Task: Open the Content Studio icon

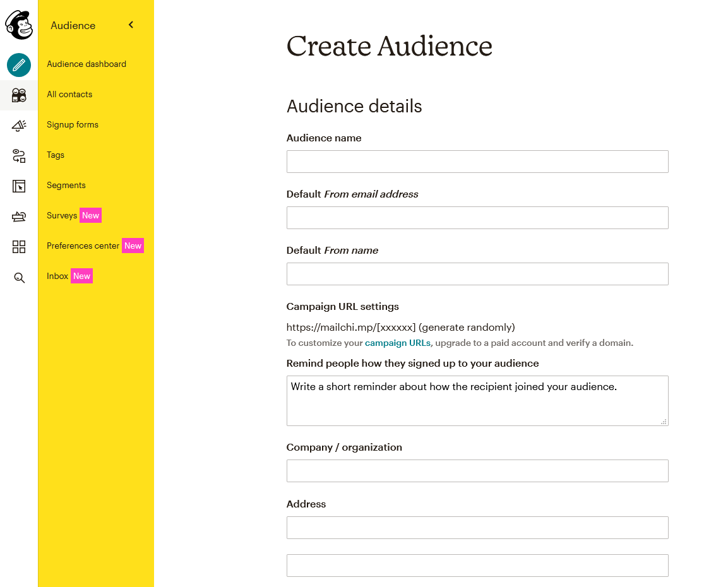Action: pyautogui.click(x=18, y=216)
